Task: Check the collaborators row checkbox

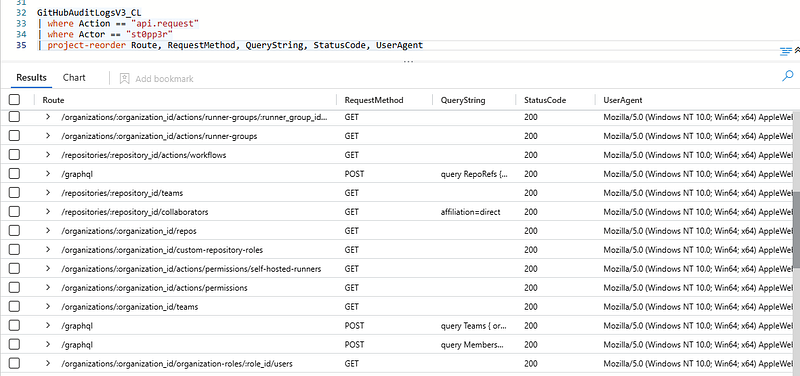Action: point(14,212)
